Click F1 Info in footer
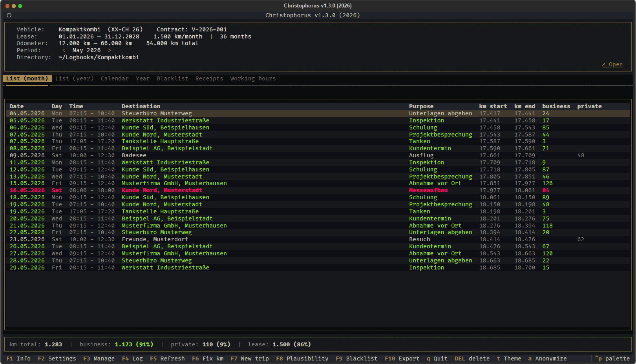The width and height of the screenshot is (636, 364). [x=18, y=359]
